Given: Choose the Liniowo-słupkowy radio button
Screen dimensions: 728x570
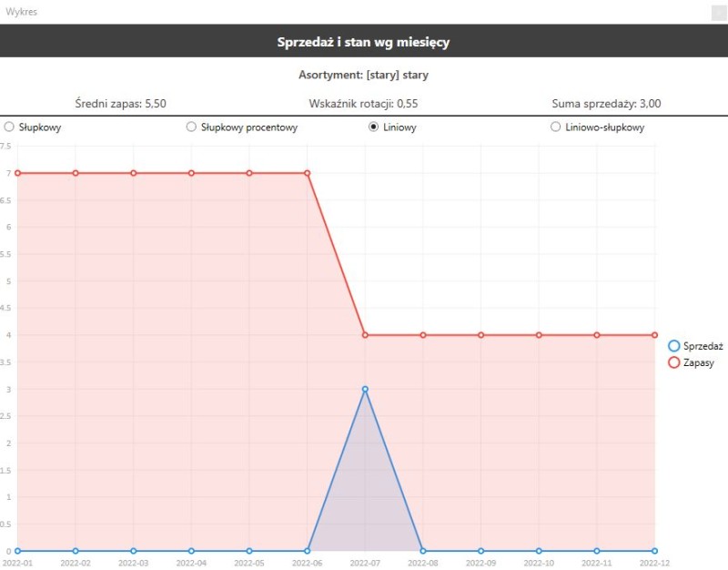Looking at the screenshot, I should (x=555, y=127).
